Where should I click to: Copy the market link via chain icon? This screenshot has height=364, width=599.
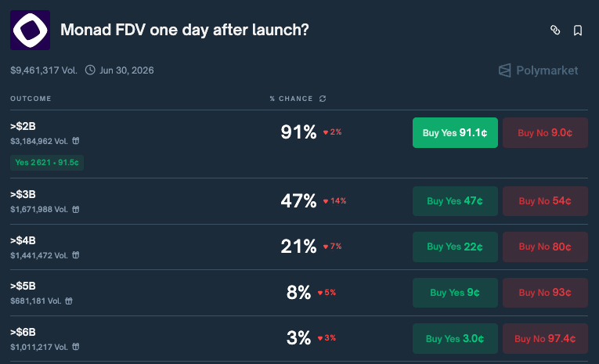click(555, 31)
